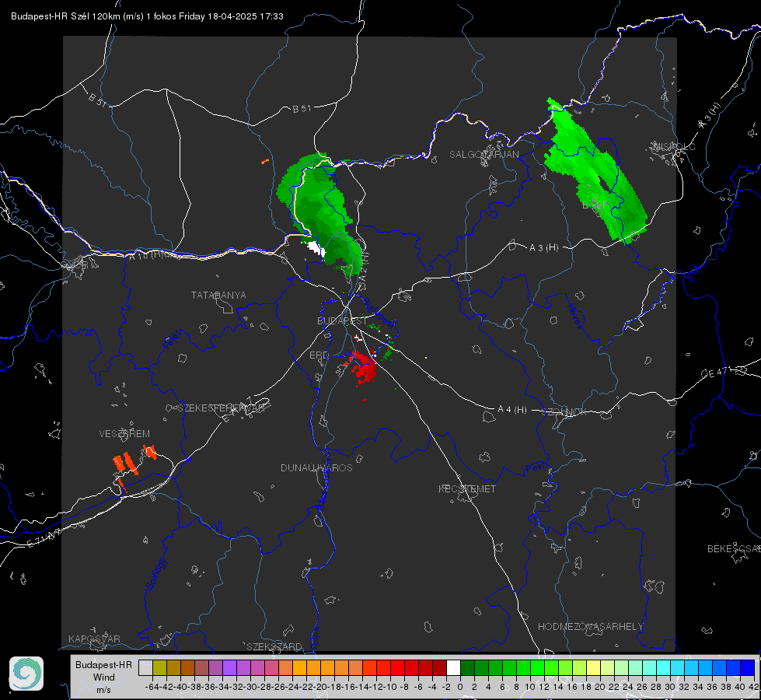761x700 pixels.
Task: Click the bright yellow swatch above the 18 label
Action: point(594,667)
